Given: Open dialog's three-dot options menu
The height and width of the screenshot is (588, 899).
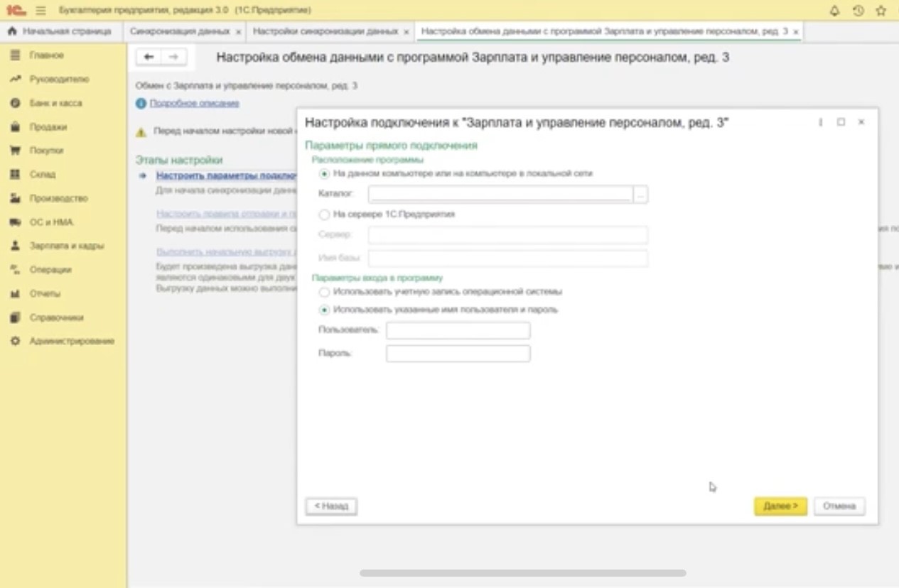Looking at the screenshot, I should tap(821, 122).
